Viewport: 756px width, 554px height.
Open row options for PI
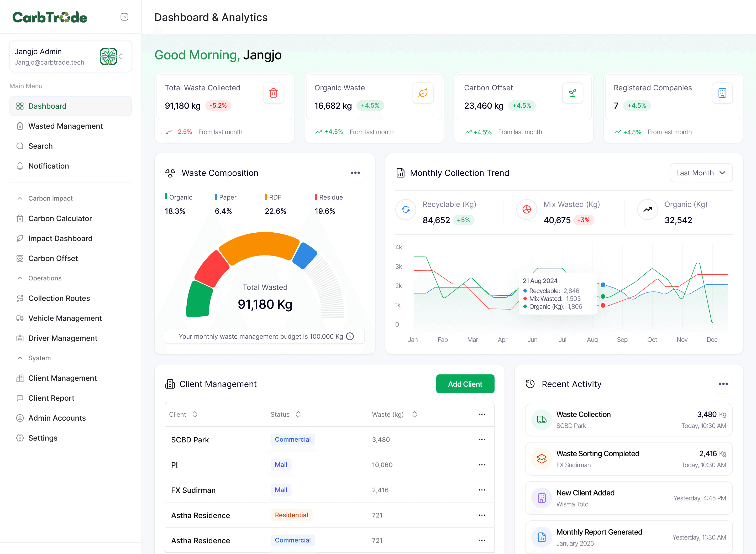point(482,465)
